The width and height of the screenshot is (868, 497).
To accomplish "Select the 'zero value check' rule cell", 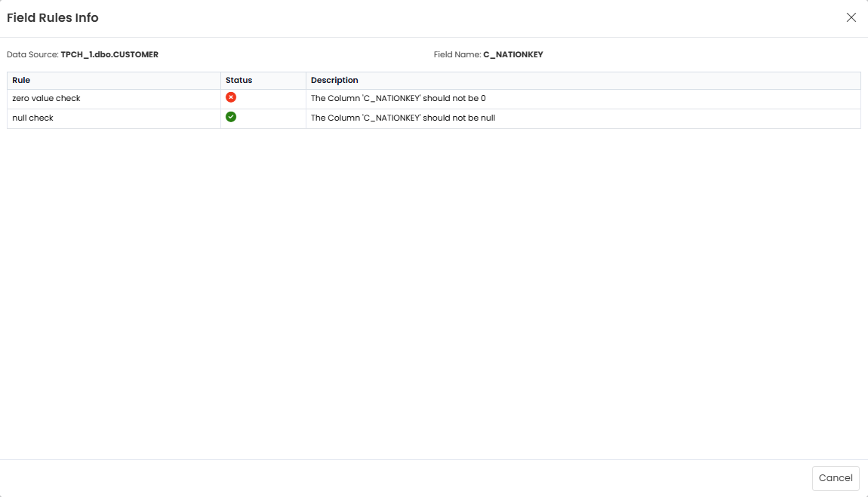I will coord(114,99).
